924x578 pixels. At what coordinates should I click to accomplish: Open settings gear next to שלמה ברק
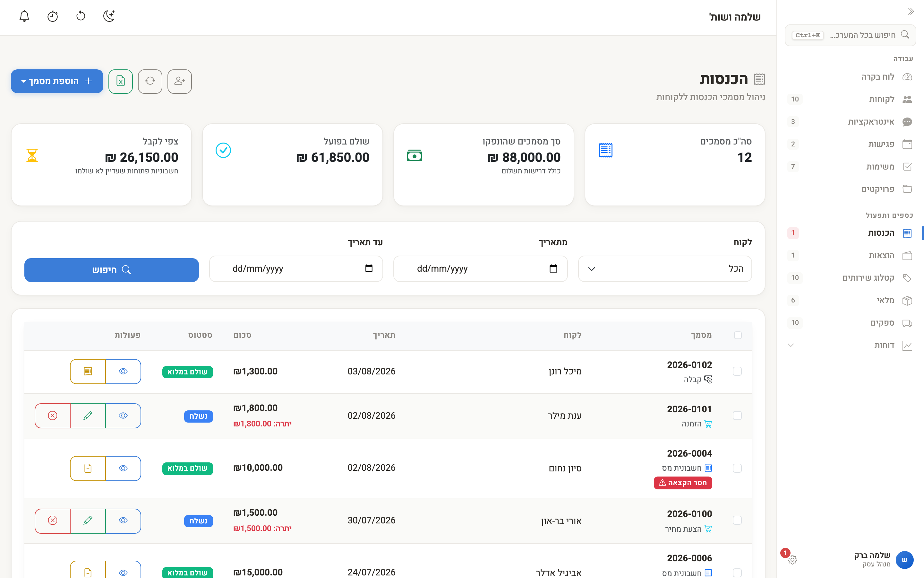coord(792,560)
